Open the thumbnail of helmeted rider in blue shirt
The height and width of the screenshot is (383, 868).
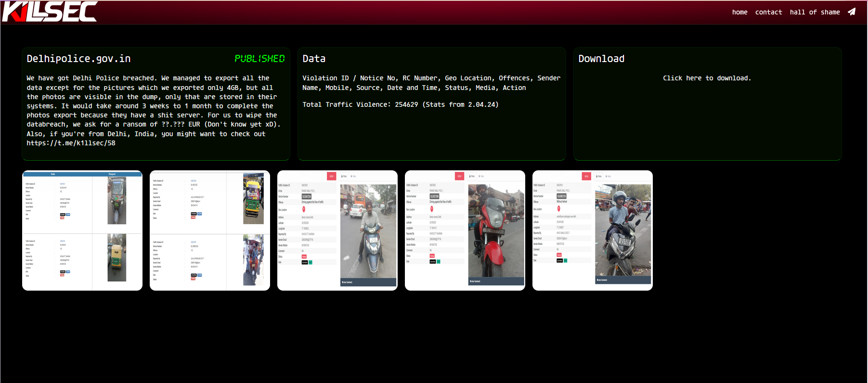click(x=593, y=230)
